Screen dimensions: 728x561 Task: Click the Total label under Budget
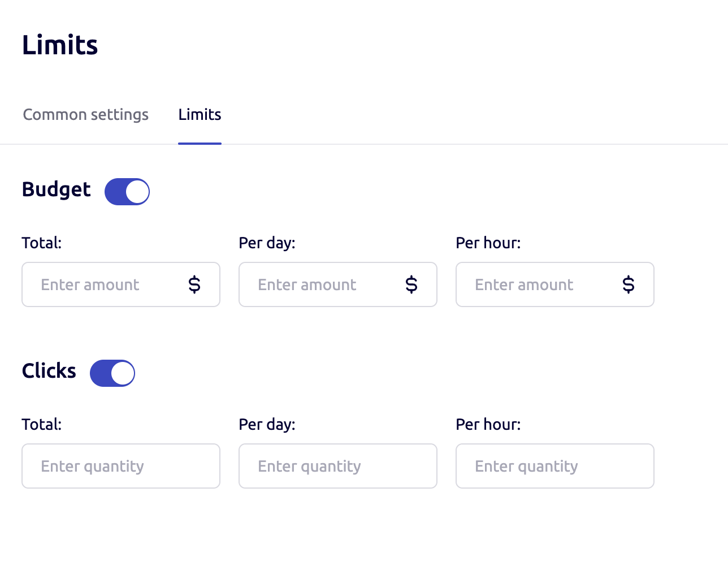(42, 243)
